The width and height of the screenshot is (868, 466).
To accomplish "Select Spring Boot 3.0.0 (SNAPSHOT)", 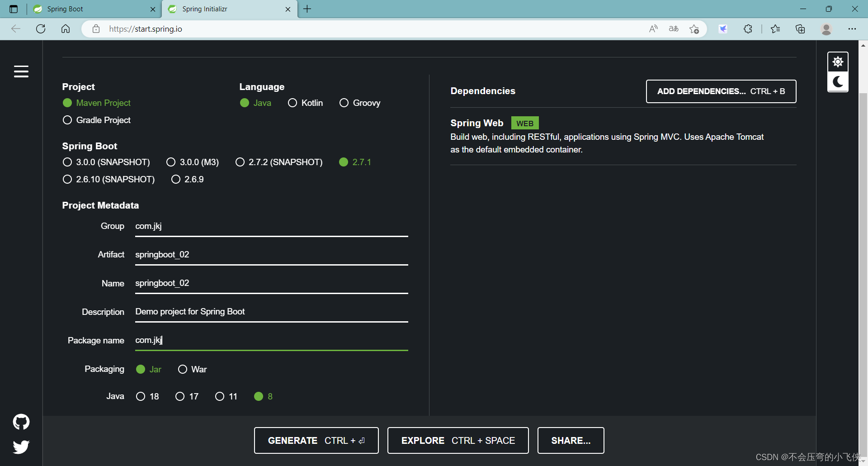I will [106, 162].
